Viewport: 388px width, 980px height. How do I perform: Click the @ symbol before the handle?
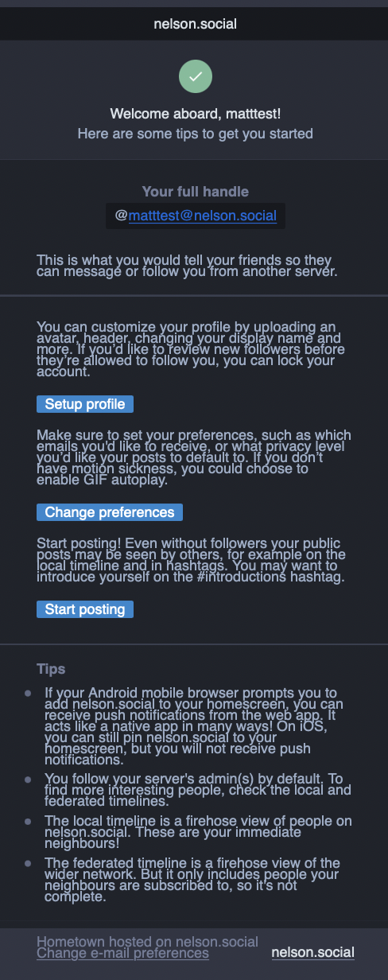(122, 215)
